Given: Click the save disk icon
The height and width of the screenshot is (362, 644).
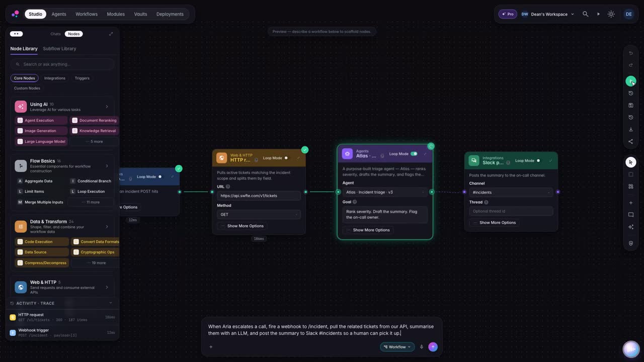Looking at the screenshot, I should (631, 105).
